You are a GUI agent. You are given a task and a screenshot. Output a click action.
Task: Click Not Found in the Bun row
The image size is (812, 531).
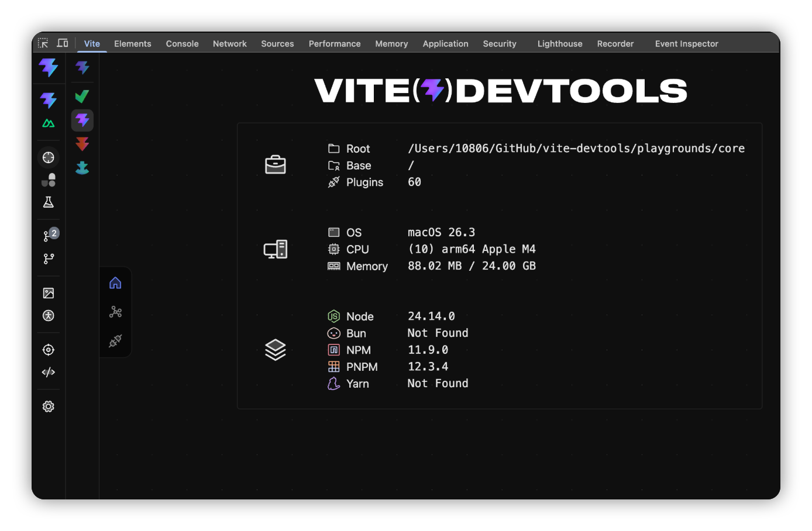click(438, 333)
